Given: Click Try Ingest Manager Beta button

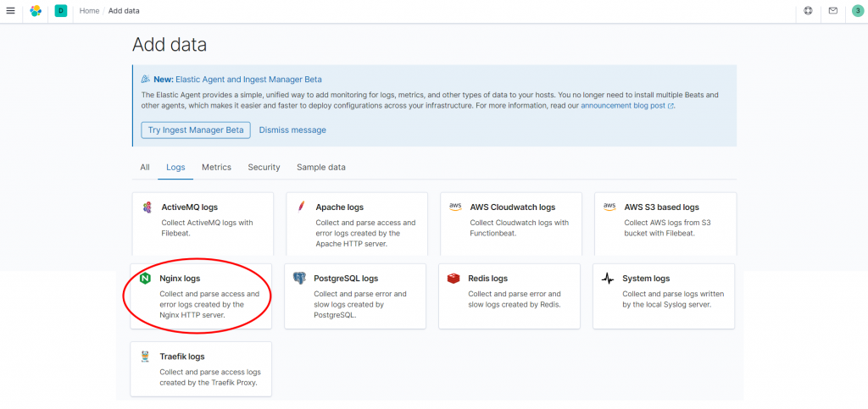Looking at the screenshot, I should [196, 130].
